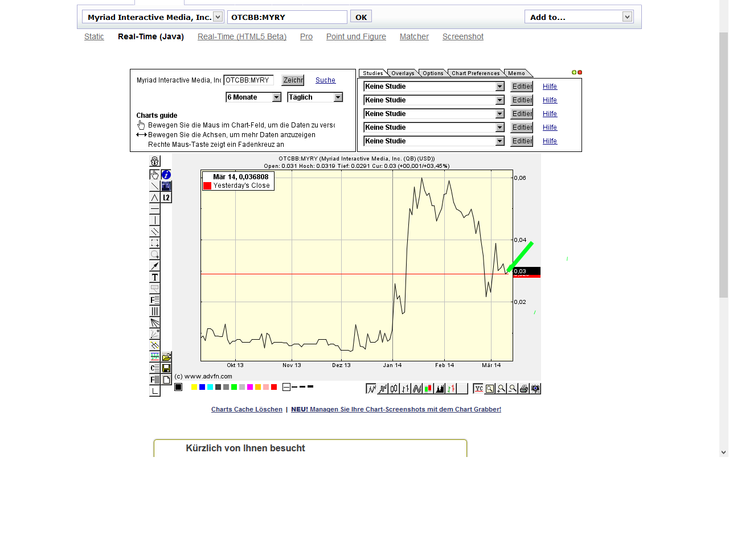Switch to the Overlays tab
Screen dimensions: 729x560
(403, 73)
